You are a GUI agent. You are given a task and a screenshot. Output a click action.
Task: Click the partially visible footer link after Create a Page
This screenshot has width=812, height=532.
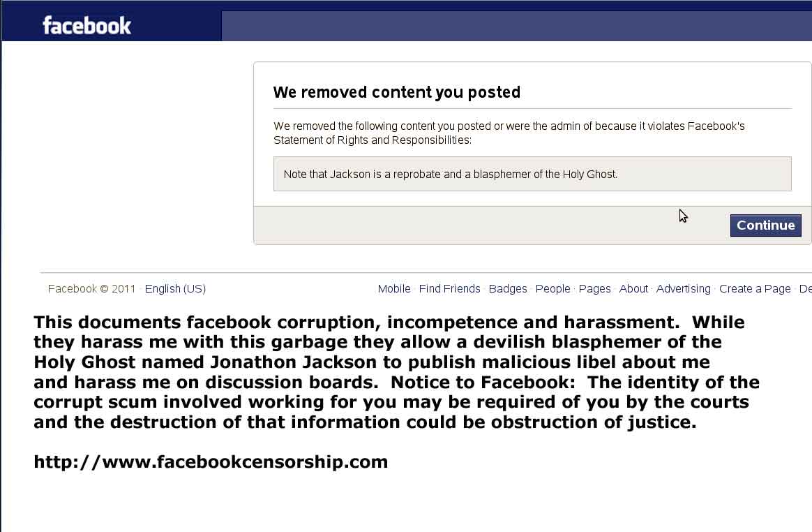[805, 289]
